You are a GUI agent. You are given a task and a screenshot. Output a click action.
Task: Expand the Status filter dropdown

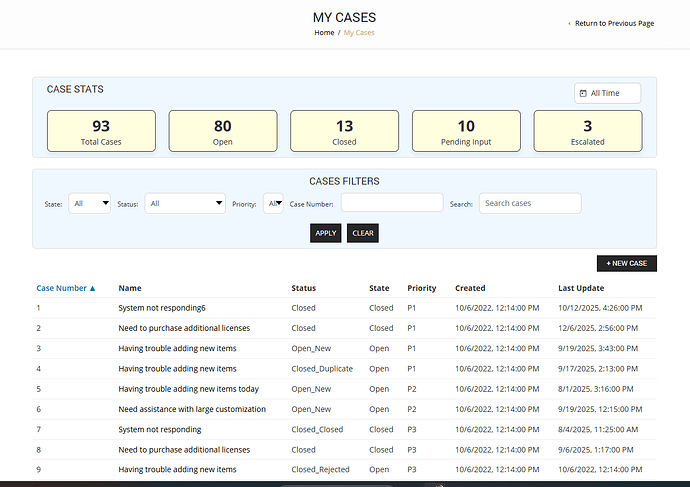185,204
